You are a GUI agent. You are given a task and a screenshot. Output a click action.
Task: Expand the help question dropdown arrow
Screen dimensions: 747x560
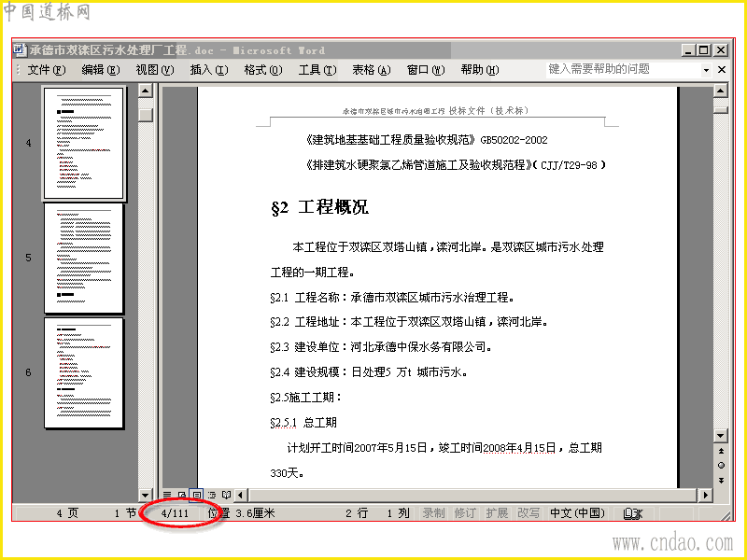pos(708,69)
